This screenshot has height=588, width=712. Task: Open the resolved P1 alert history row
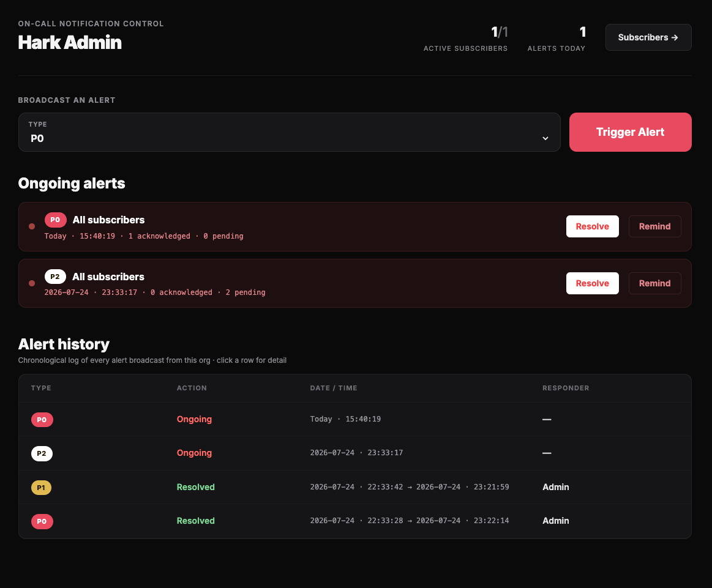354,487
